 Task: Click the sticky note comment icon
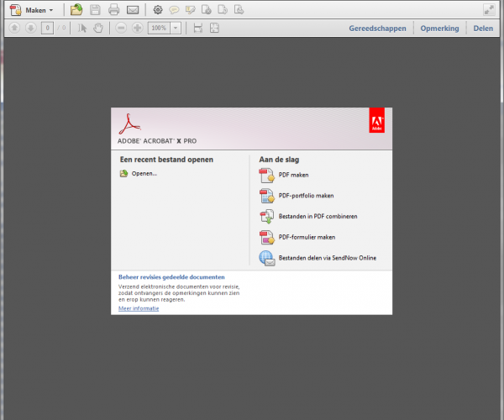[x=174, y=10]
